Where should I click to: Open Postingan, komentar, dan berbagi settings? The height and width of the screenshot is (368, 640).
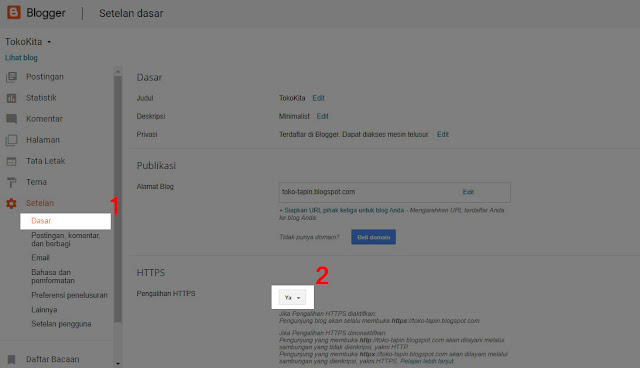(x=66, y=239)
